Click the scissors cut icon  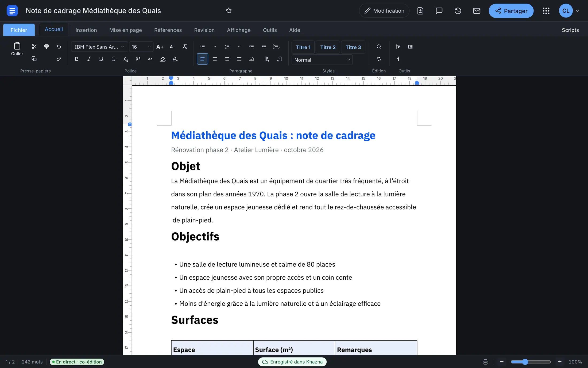(34, 47)
